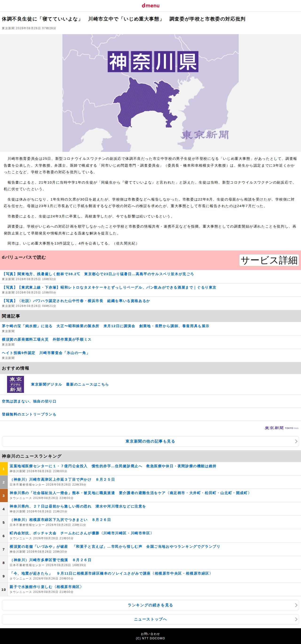Viewport: 301px width, 644px height.
Task: Go to ニューストップへ
Action: 150,619
